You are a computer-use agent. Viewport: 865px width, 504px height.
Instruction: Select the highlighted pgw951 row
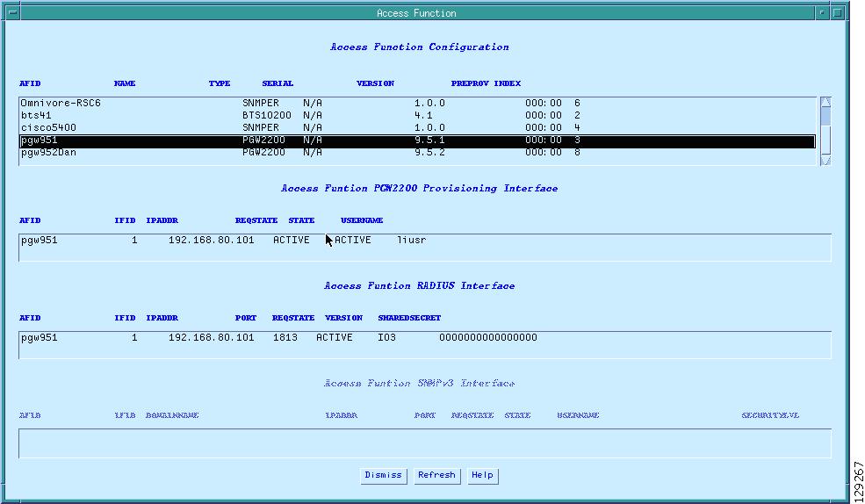pyautogui.click(x=418, y=140)
